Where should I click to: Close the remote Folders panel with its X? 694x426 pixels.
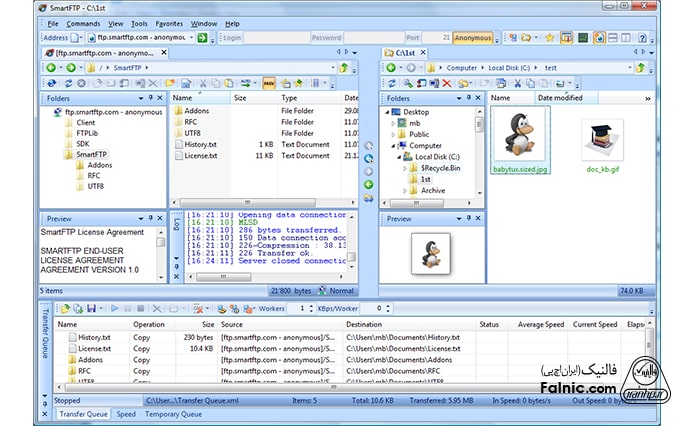pos(160,99)
